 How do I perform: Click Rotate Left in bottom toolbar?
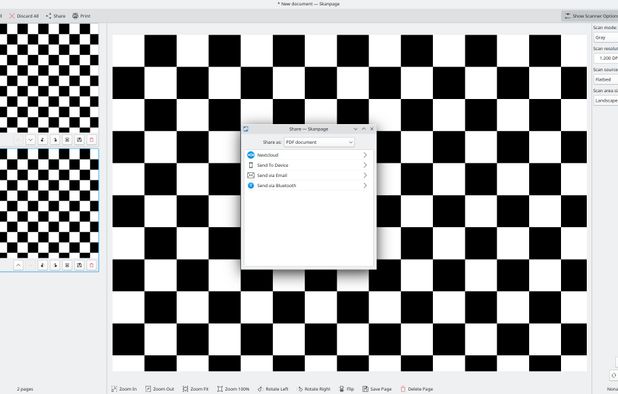[273, 389]
